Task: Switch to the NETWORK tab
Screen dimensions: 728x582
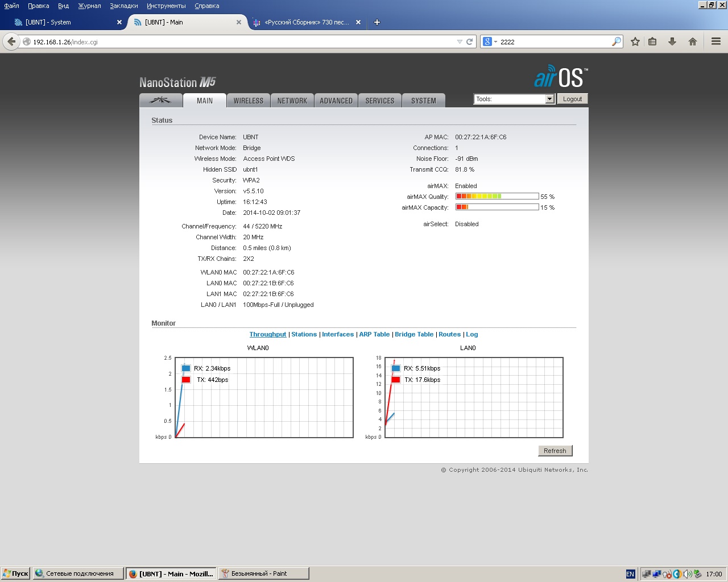Action: click(x=292, y=101)
